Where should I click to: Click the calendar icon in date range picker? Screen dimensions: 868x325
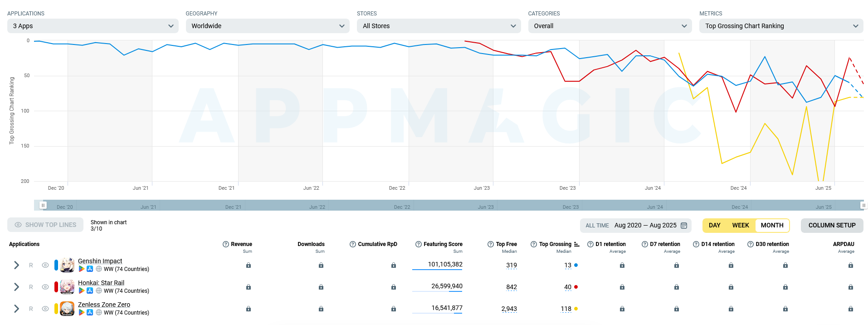684,226
